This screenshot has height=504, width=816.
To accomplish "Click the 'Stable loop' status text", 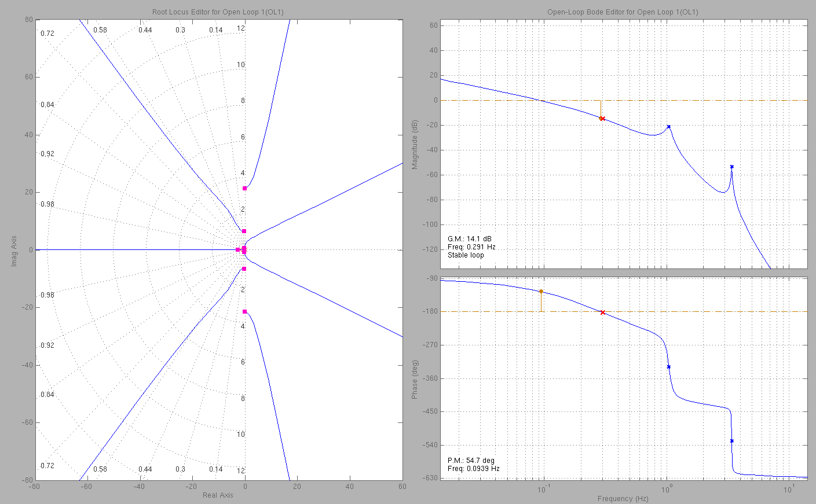I will [x=466, y=255].
